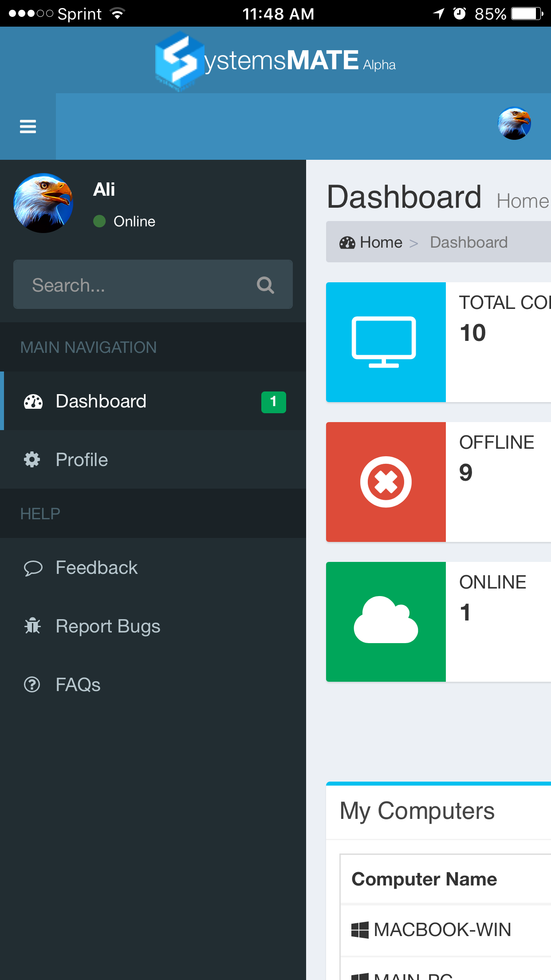Screen dimensions: 551x980
Task: Click the Offline red X icon tile
Action: click(386, 482)
